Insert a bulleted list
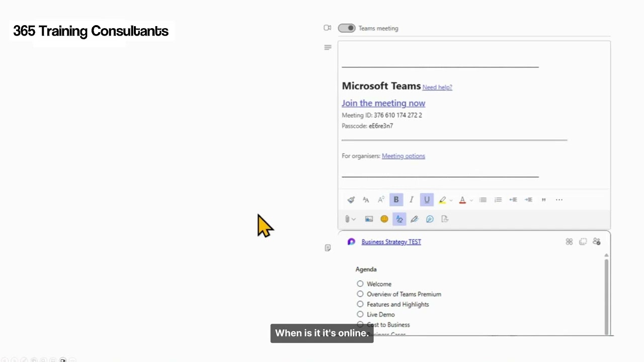644x362 pixels. (x=482, y=200)
